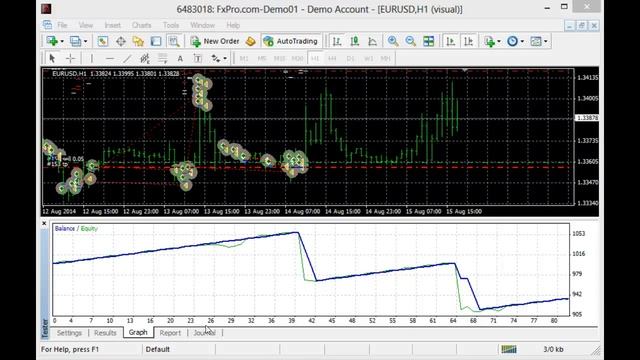
Task: Select the Fibonacci retracement tool
Action: click(x=162, y=58)
